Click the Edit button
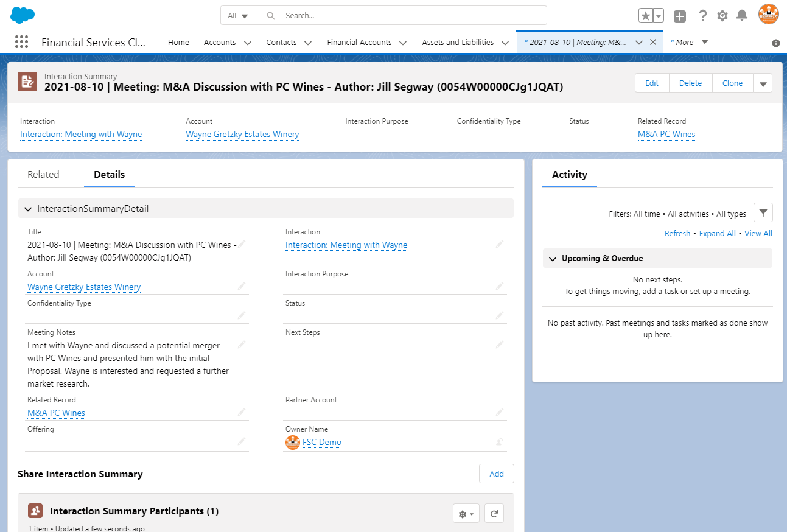 (652, 83)
